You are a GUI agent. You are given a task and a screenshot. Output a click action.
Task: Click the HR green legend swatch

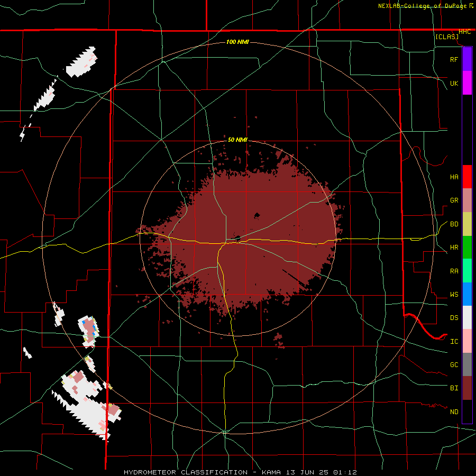[x=467, y=248]
